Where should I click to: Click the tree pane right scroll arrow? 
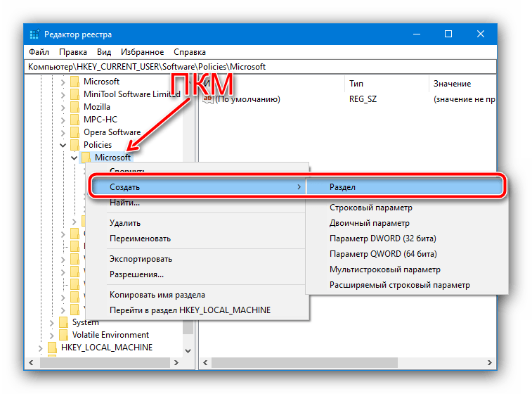[176, 363]
